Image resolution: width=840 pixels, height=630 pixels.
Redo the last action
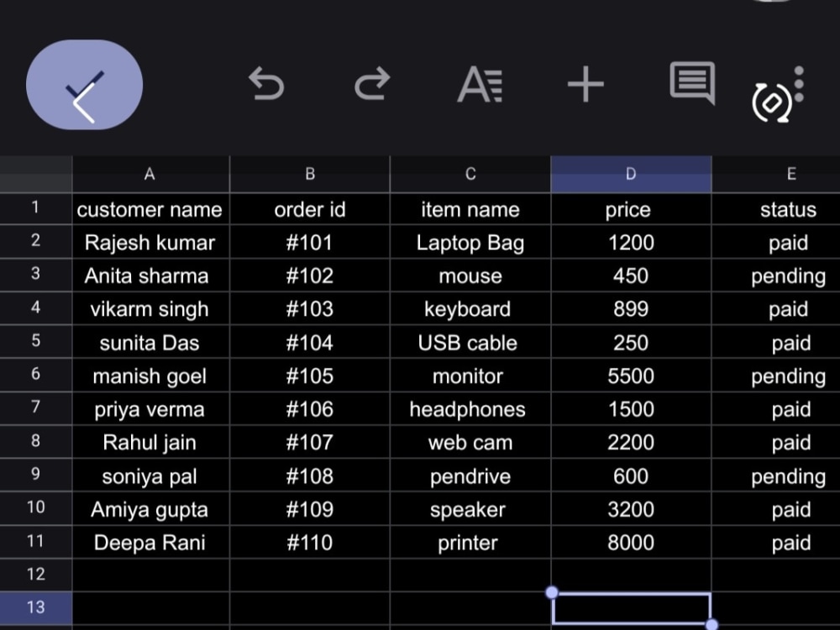[372, 84]
